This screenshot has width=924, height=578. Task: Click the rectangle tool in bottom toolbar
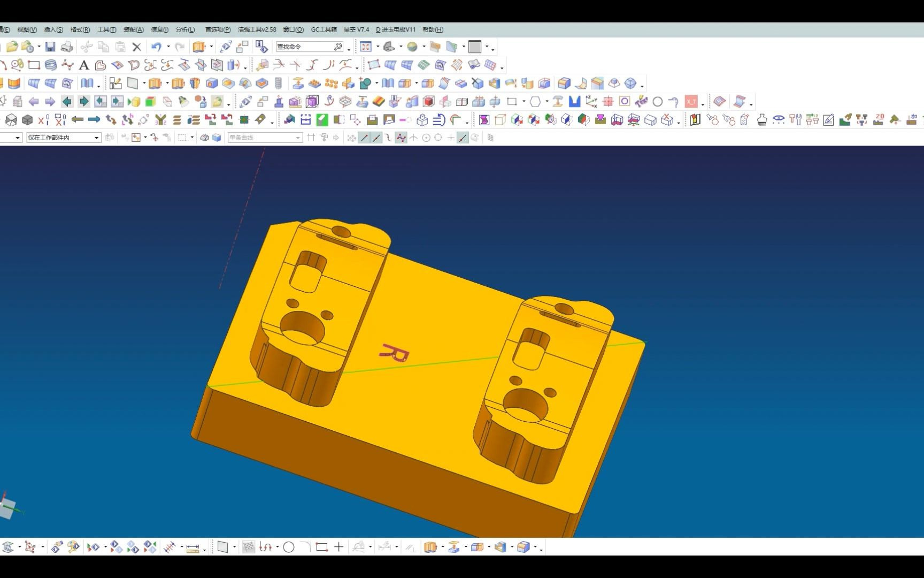click(321, 547)
